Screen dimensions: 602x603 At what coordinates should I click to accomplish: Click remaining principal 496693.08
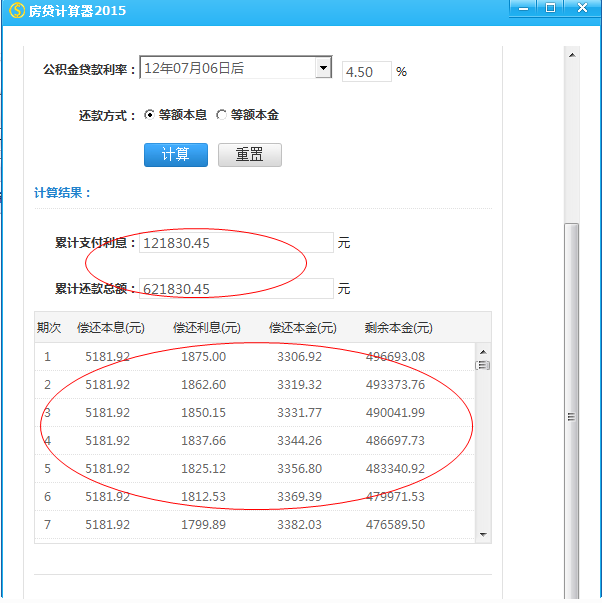point(395,356)
